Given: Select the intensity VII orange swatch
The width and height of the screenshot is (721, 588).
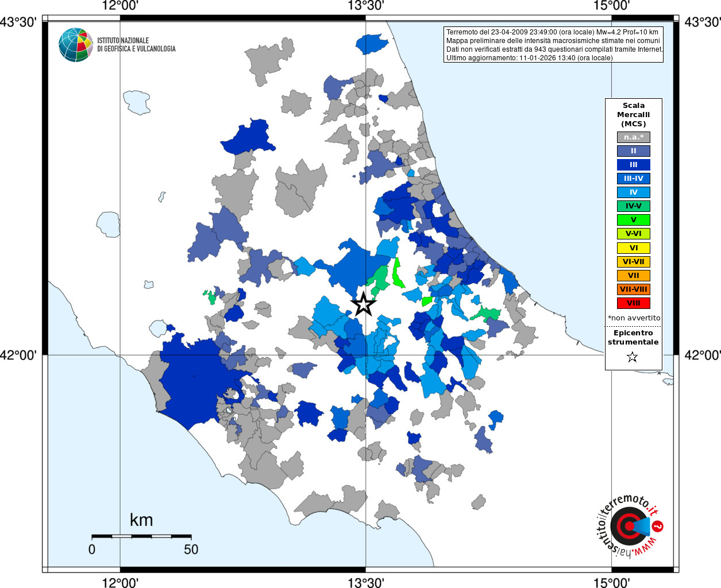Looking at the screenshot, I should coord(634,276).
